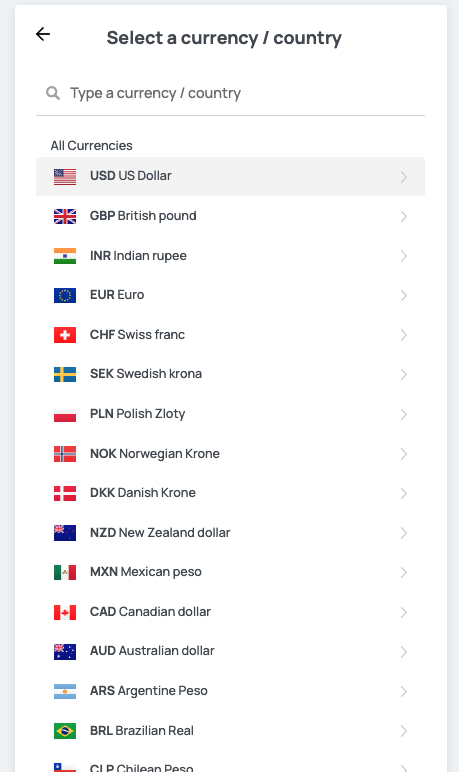Select ARS Argentine Peso entry
This screenshot has width=459, height=772.
tap(230, 691)
